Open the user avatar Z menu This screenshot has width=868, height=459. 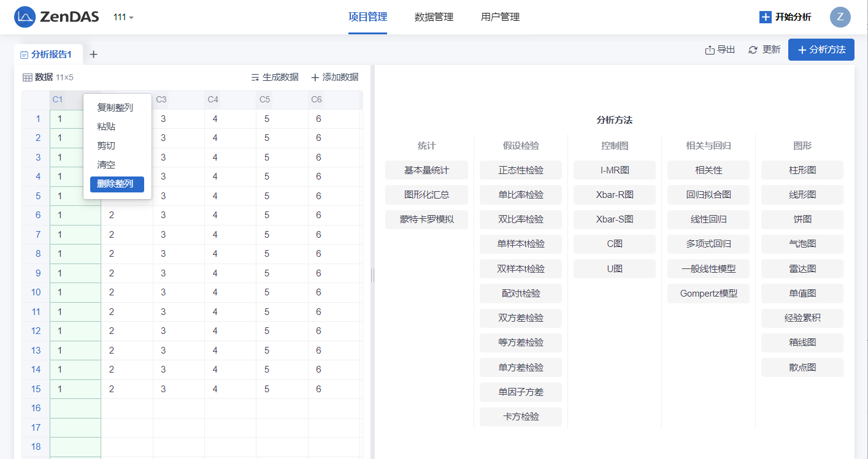[x=840, y=17]
